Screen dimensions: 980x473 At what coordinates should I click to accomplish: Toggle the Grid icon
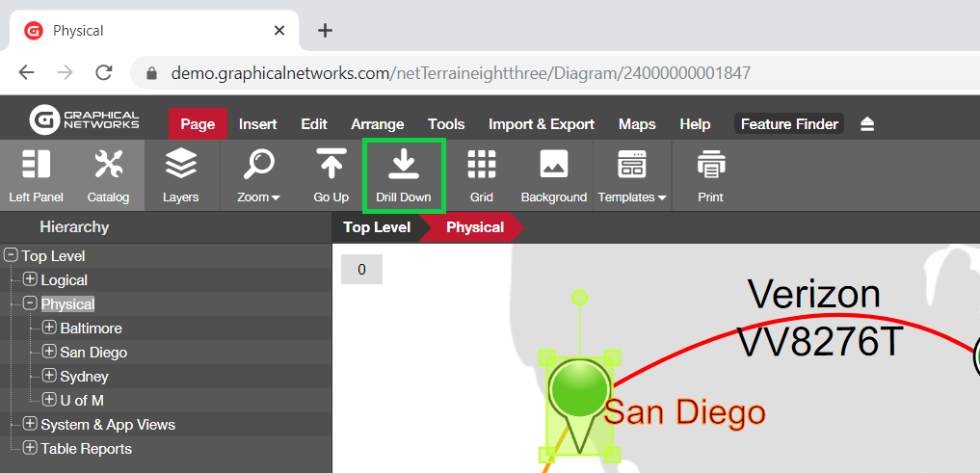(x=481, y=165)
